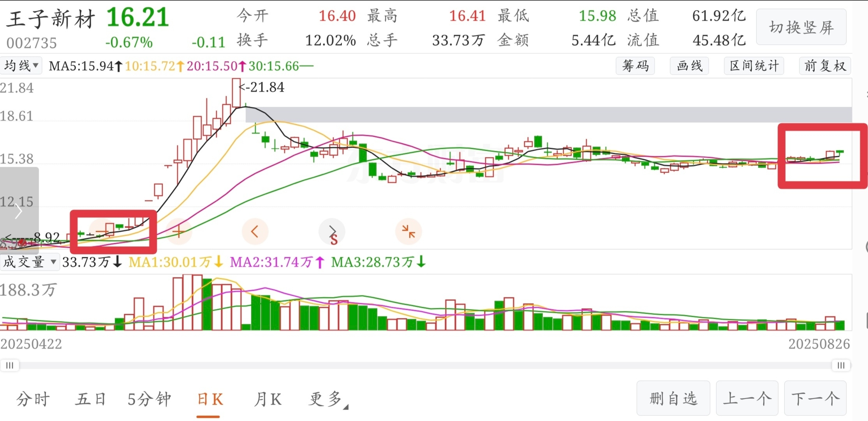Tap the circular plus zoom-in icon

coord(179,232)
